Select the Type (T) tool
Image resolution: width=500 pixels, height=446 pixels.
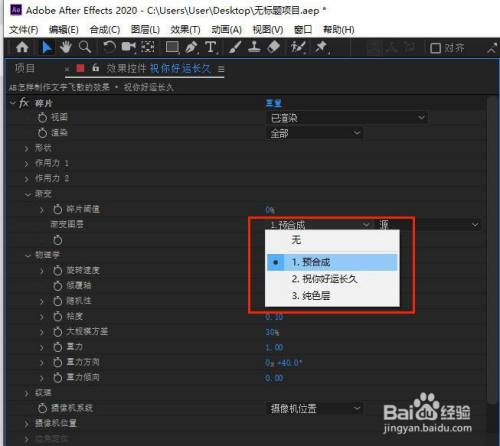click(211, 47)
